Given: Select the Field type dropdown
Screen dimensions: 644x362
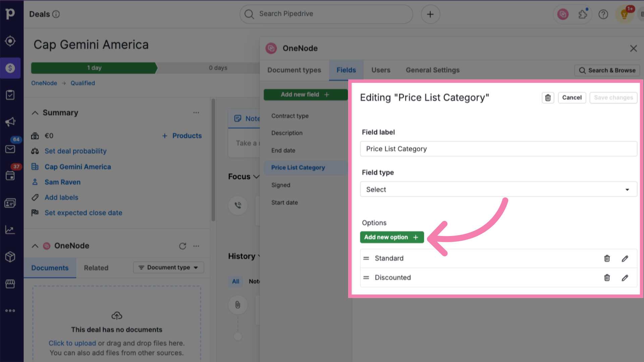Looking at the screenshot, I should pyautogui.click(x=498, y=189).
